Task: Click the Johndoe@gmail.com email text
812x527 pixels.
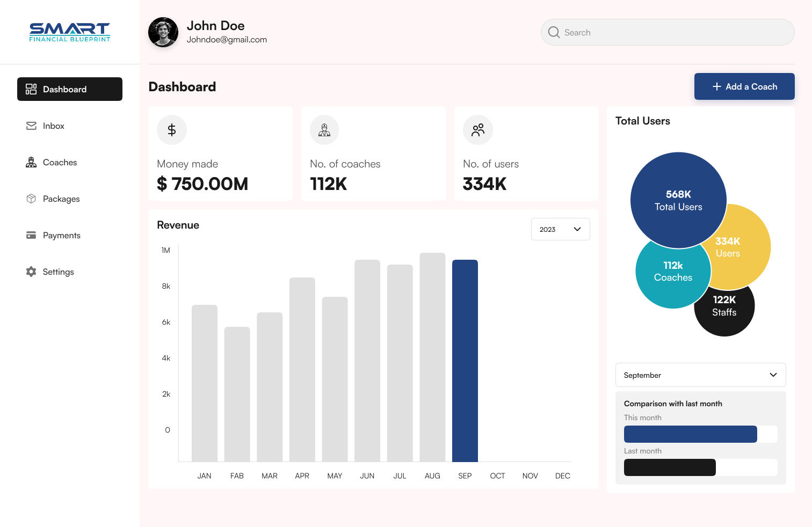Action: [x=227, y=40]
